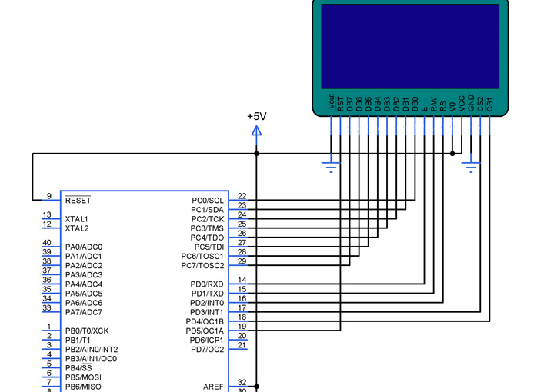Pick the PC0/SCL pin label

coord(208,201)
